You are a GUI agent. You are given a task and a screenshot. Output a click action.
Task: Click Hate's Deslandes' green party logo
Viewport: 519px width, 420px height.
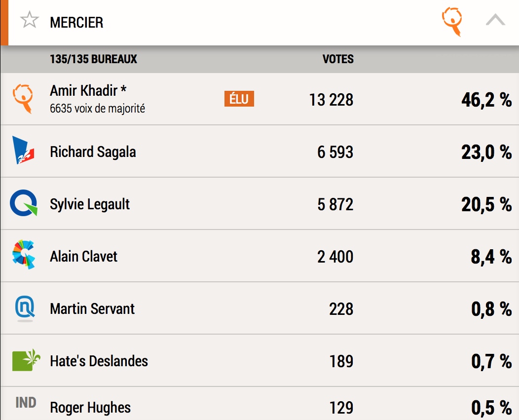coord(25,361)
